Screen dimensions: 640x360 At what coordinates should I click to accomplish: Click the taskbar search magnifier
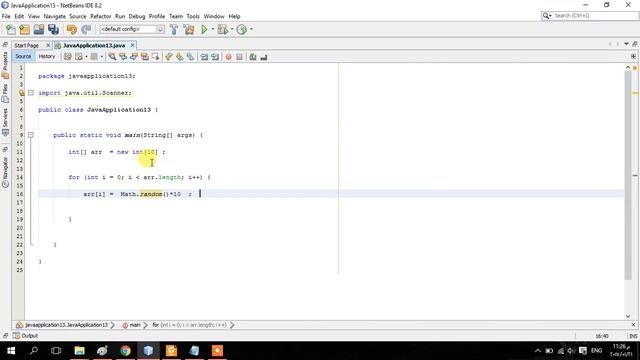[34, 351]
